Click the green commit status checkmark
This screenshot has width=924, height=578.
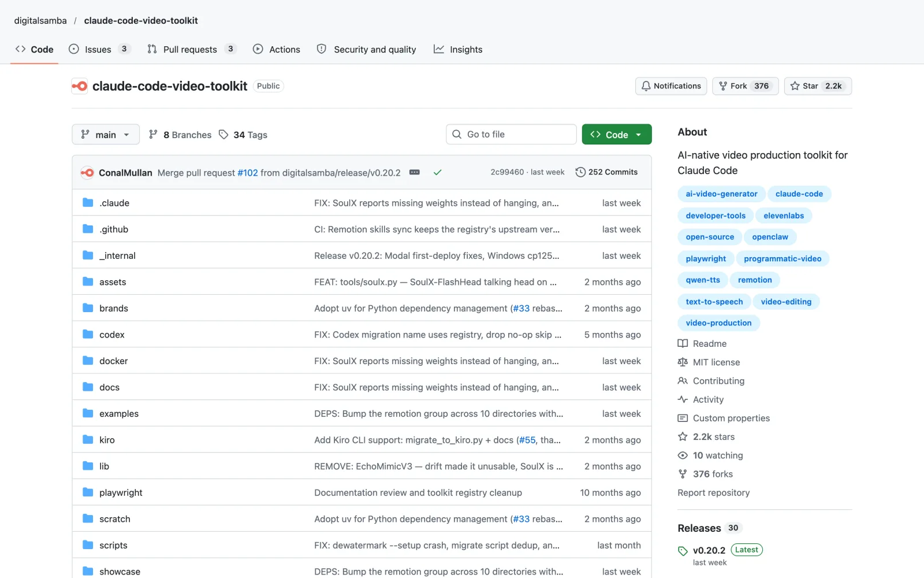438,172
